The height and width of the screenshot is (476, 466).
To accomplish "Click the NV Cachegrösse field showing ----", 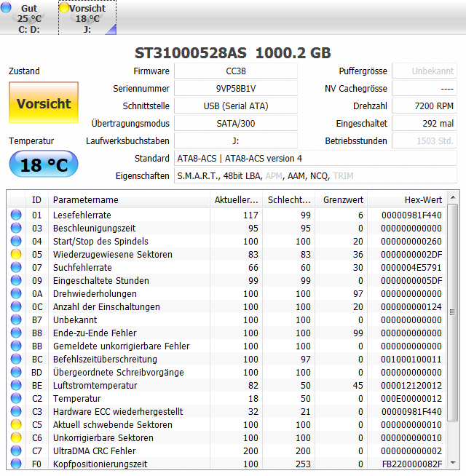I will point(424,89).
